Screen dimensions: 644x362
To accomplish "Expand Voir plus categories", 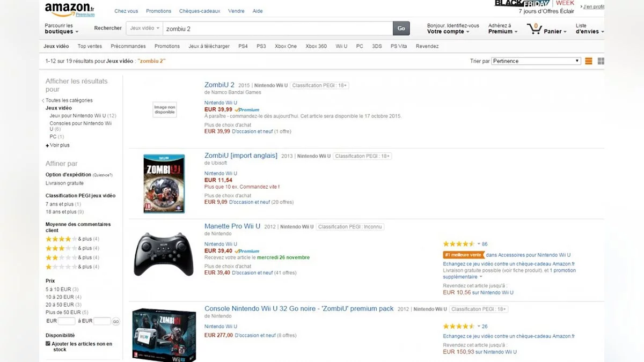I will (x=58, y=145).
